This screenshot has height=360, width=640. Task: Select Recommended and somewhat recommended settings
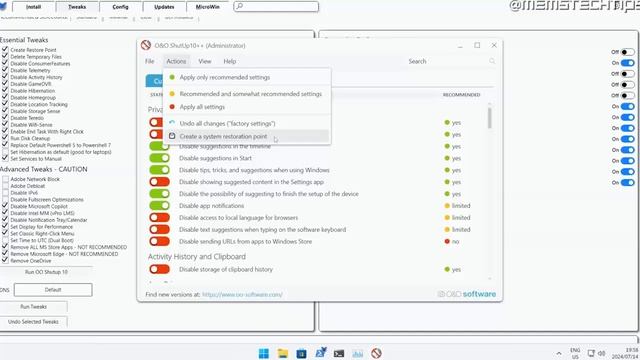click(247, 94)
